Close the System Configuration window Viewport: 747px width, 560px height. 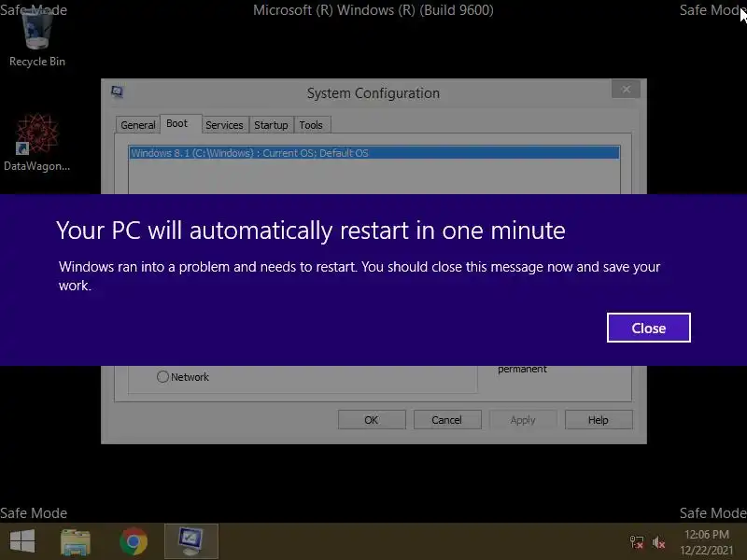626,89
